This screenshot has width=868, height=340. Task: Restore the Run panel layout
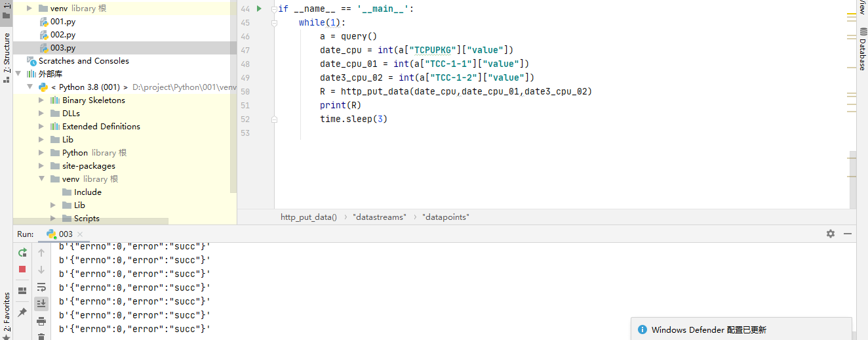pos(22,291)
